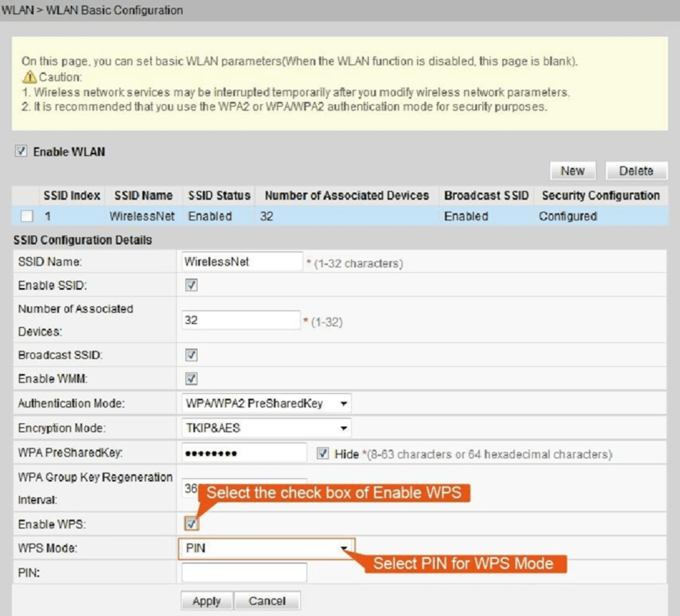Screen dimensions: 680x616
Task: Click WirelessNet in the SSID table row
Action: pyautogui.click(x=142, y=216)
